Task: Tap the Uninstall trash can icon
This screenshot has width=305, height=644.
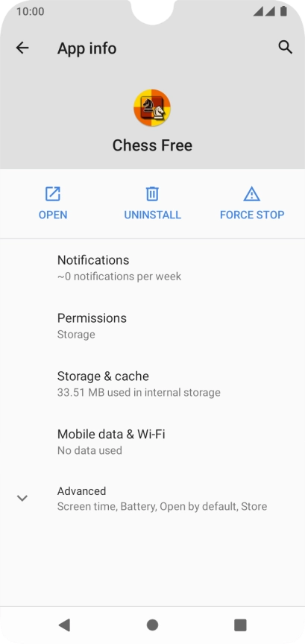Action: coord(152,194)
